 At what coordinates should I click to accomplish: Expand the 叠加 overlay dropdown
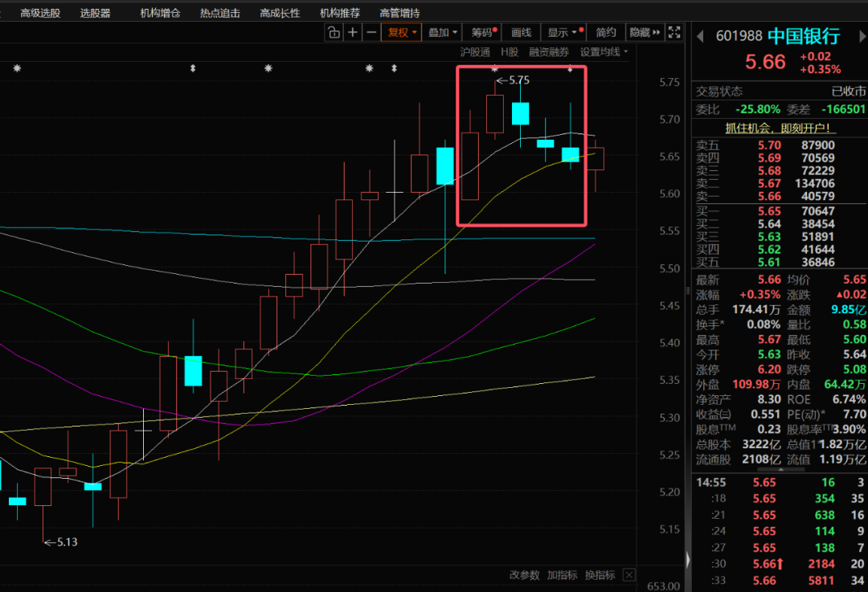443,32
